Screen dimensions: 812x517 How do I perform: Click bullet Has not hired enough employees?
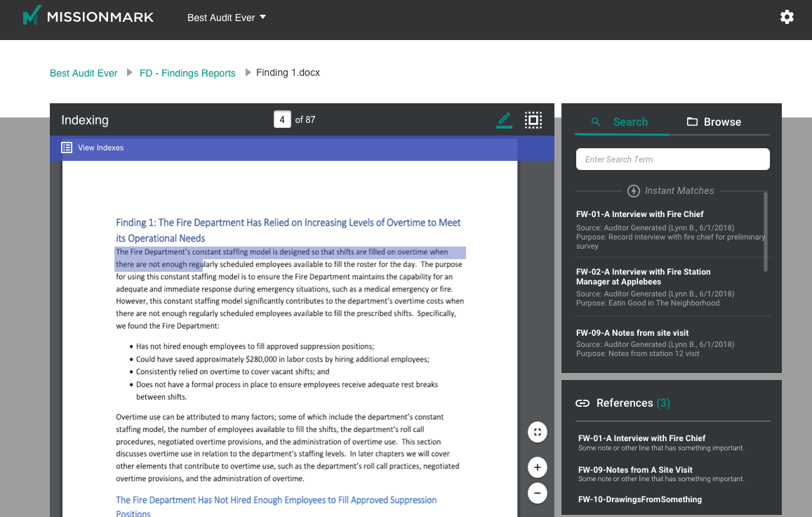(x=255, y=346)
